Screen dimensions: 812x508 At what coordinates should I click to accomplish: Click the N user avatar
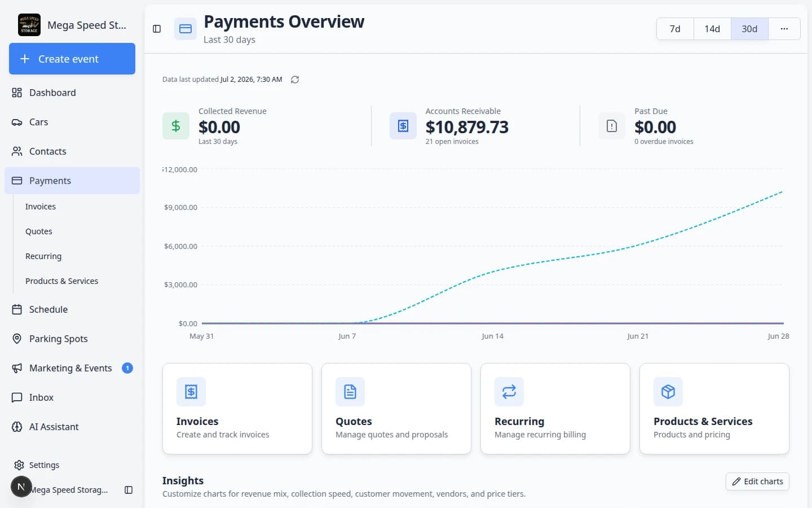coord(21,487)
